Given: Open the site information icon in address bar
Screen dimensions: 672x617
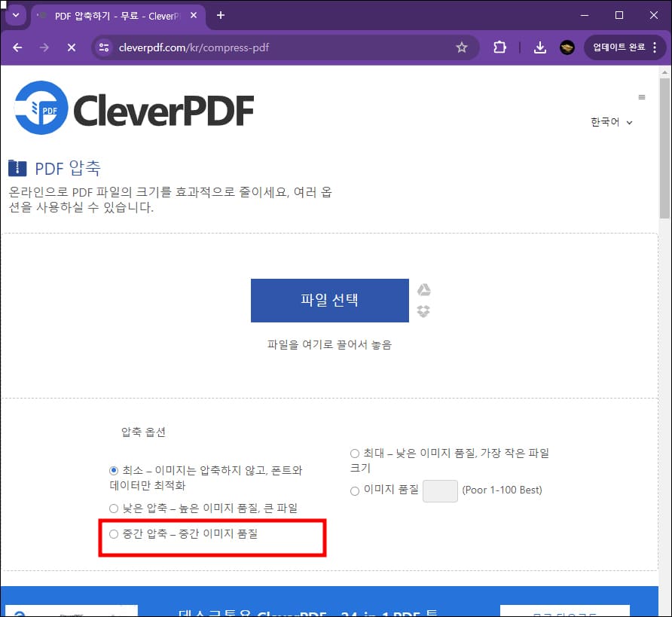Looking at the screenshot, I should pyautogui.click(x=104, y=47).
